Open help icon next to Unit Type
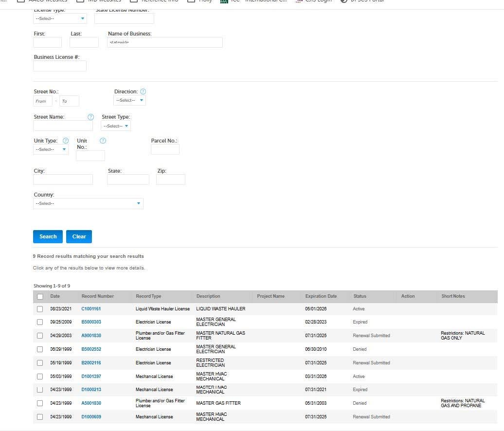The width and height of the screenshot is (504, 431). coord(66,141)
